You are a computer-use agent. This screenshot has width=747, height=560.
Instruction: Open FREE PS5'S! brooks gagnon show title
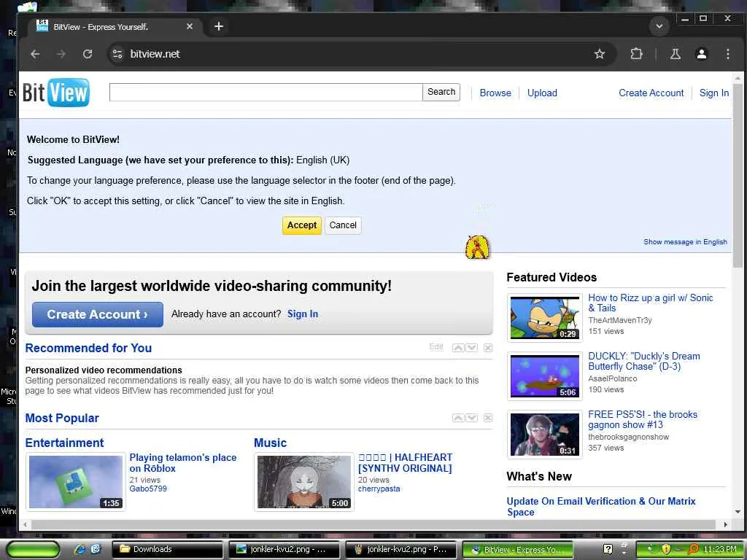coord(643,419)
